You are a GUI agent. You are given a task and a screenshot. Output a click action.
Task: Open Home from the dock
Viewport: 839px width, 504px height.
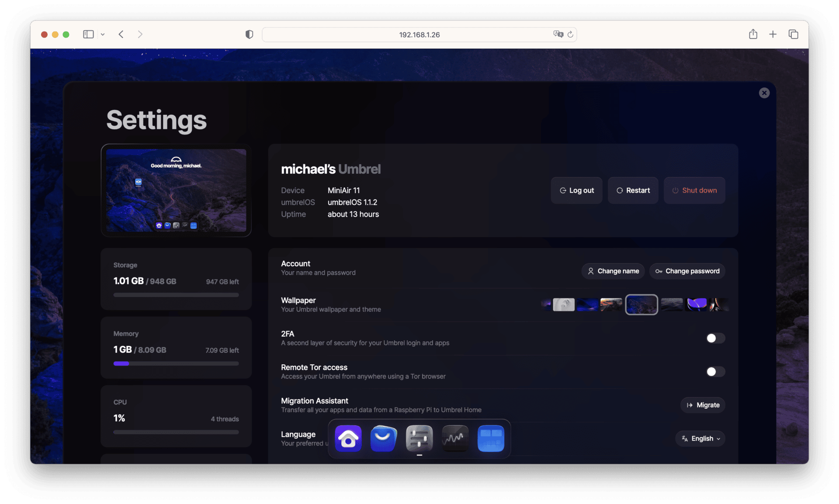(x=348, y=438)
